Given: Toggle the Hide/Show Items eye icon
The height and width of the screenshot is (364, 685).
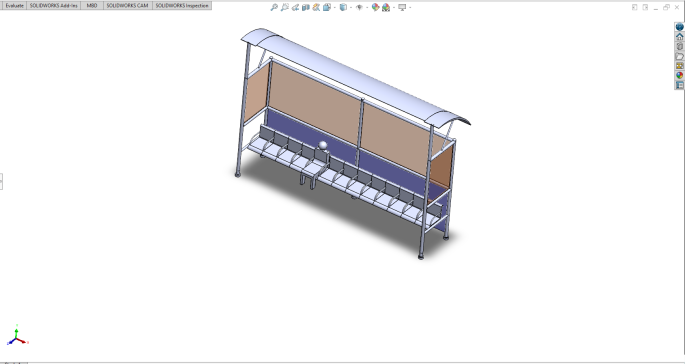Looking at the screenshot, I should tap(359, 7).
